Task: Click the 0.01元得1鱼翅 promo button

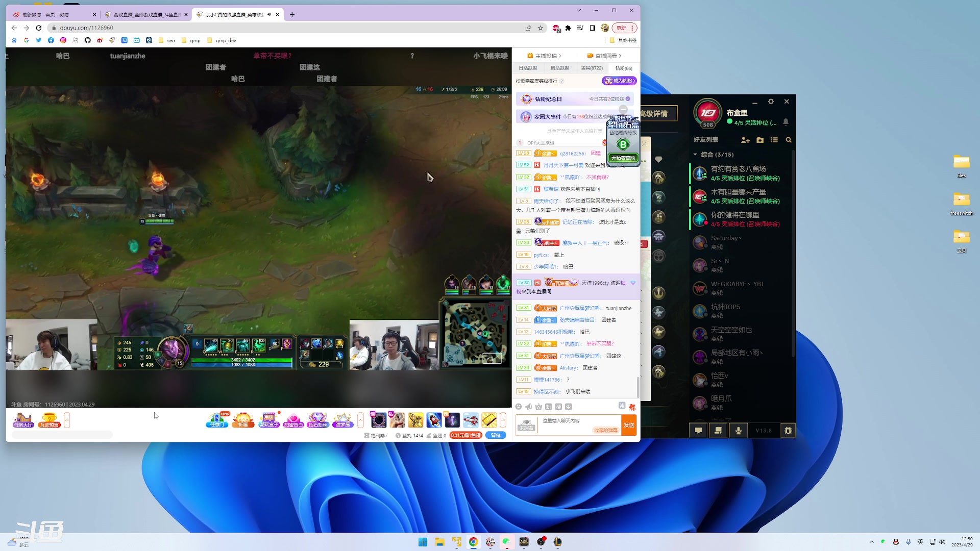Action: [x=466, y=436]
